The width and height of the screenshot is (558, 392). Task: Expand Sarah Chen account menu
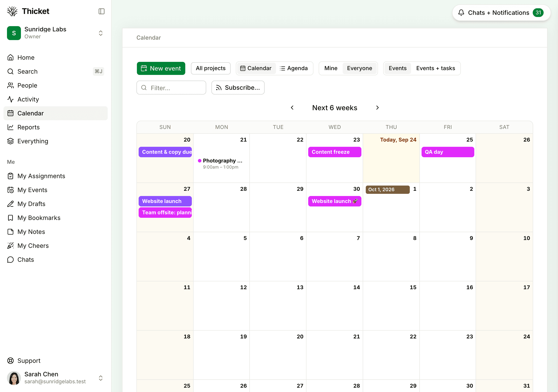point(101,378)
